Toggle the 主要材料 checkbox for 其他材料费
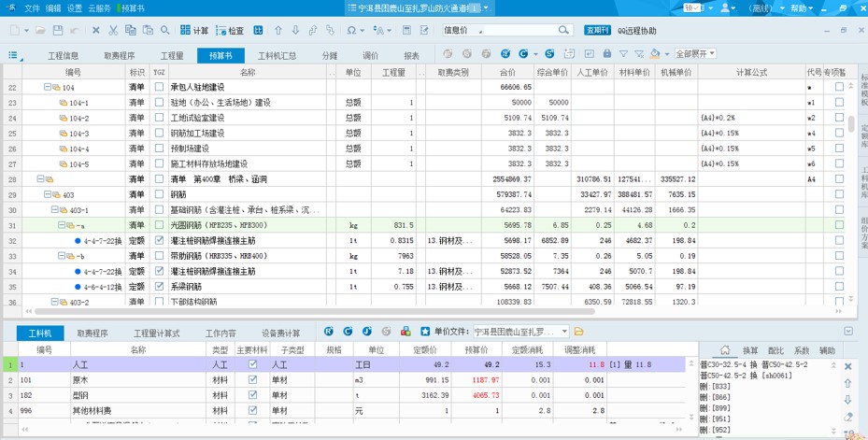The height and width of the screenshot is (440, 868). coord(253,410)
